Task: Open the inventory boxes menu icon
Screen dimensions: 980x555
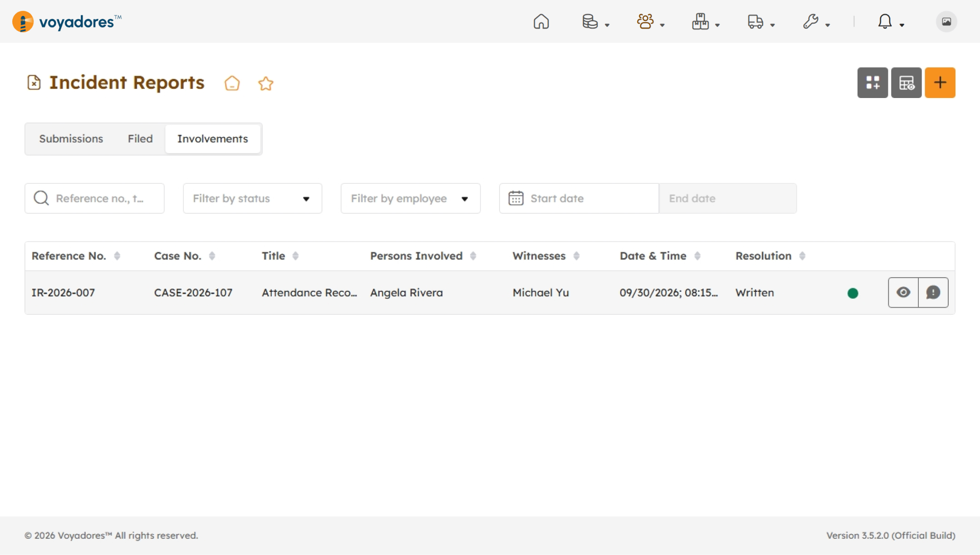Action: tap(701, 21)
